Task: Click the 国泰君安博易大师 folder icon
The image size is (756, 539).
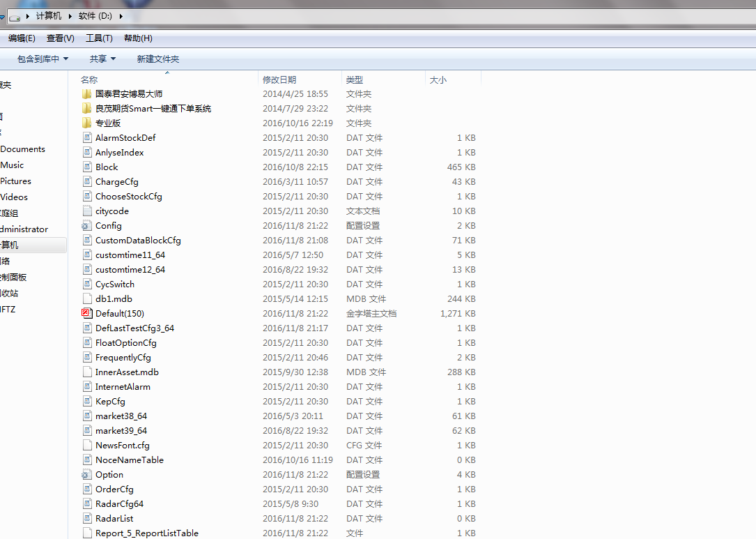Action: [x=86, y=93]
